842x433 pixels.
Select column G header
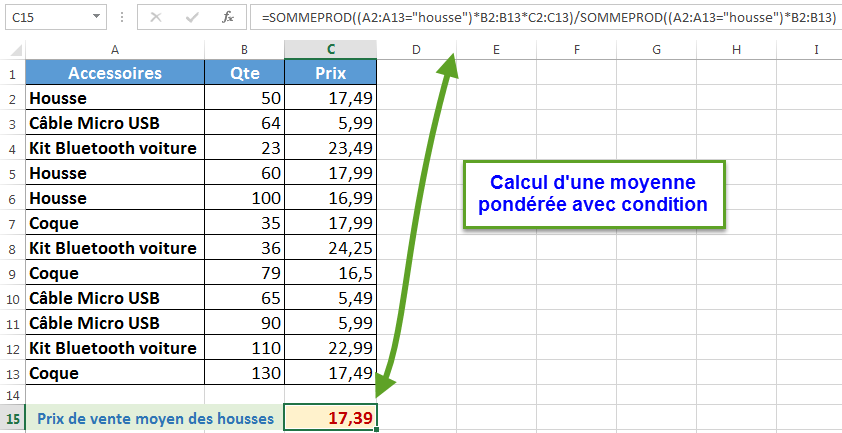coord(656,50)
